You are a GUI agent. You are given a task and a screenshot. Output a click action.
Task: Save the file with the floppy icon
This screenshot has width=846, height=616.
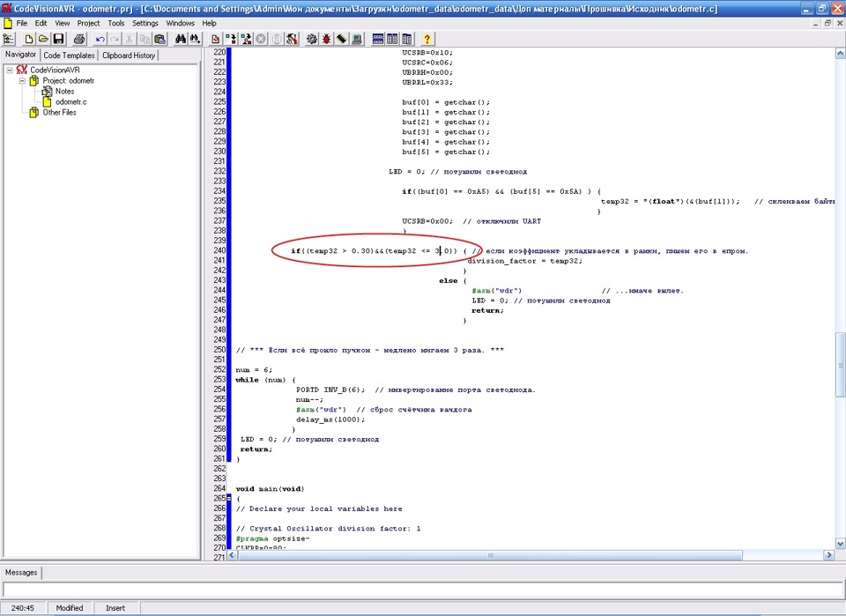click(x=58, y=39)
